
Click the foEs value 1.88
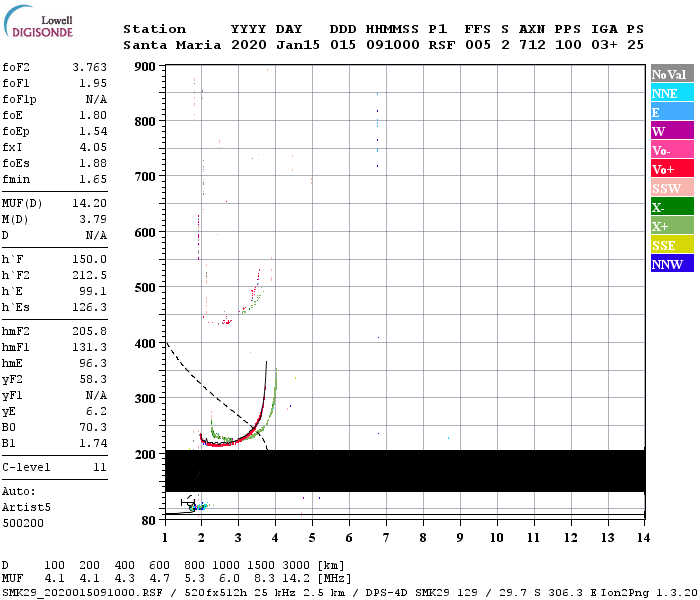[x=93, y=163]
